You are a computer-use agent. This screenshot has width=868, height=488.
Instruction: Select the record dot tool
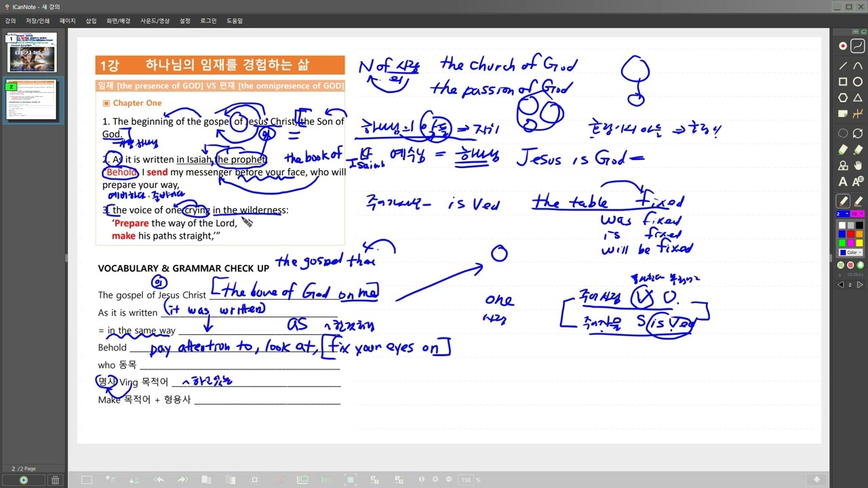coord(843,46)
